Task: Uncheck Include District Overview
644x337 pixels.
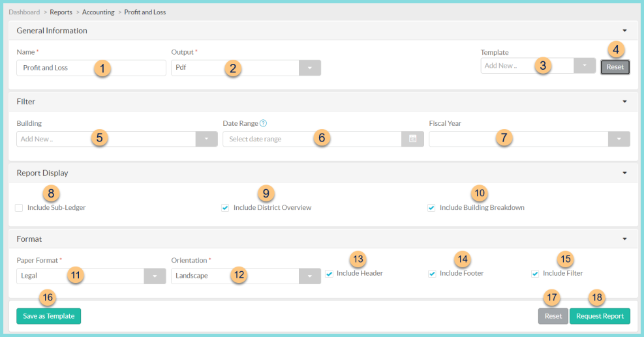Action: pos(225,208)
